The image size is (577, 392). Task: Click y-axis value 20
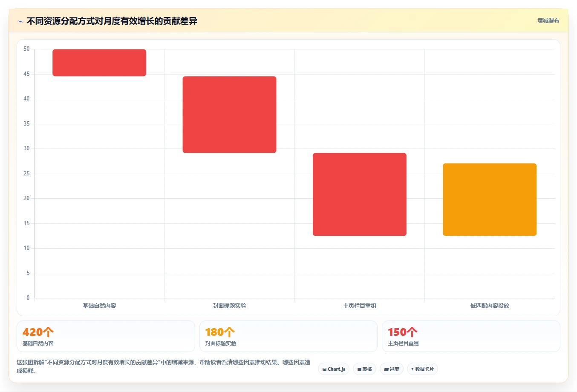coord(26,198)
